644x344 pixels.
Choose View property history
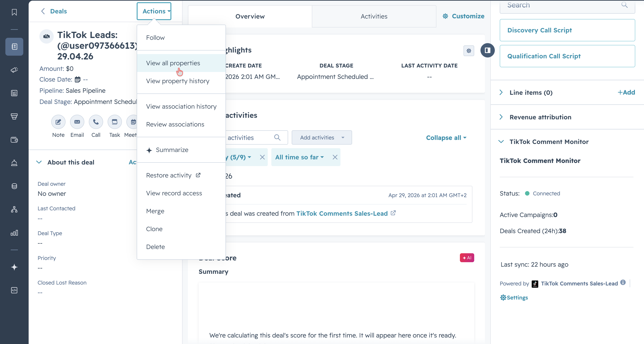click(x=181, y=81)
